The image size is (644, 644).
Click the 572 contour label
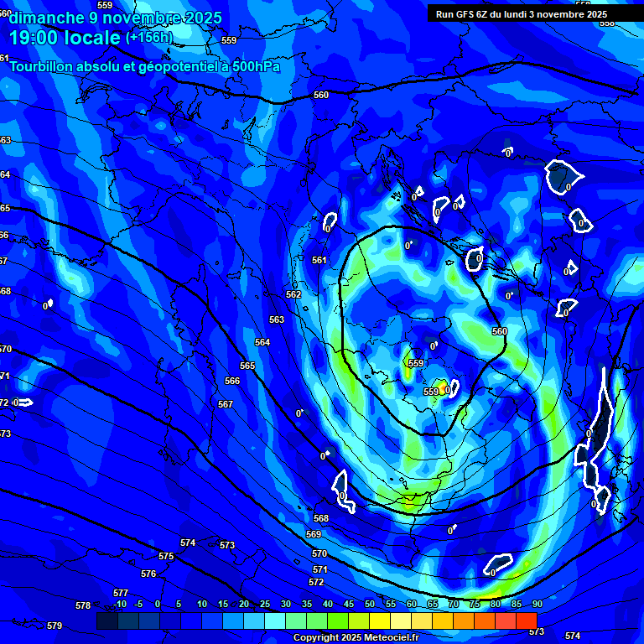tap(316, 582)
